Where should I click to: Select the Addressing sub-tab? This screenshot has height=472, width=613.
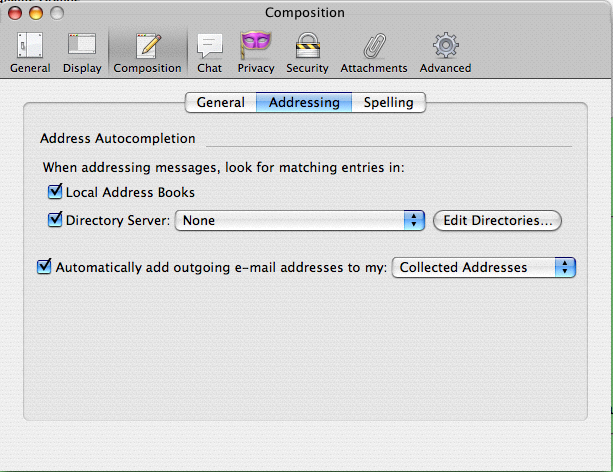[x=304, y=102]
